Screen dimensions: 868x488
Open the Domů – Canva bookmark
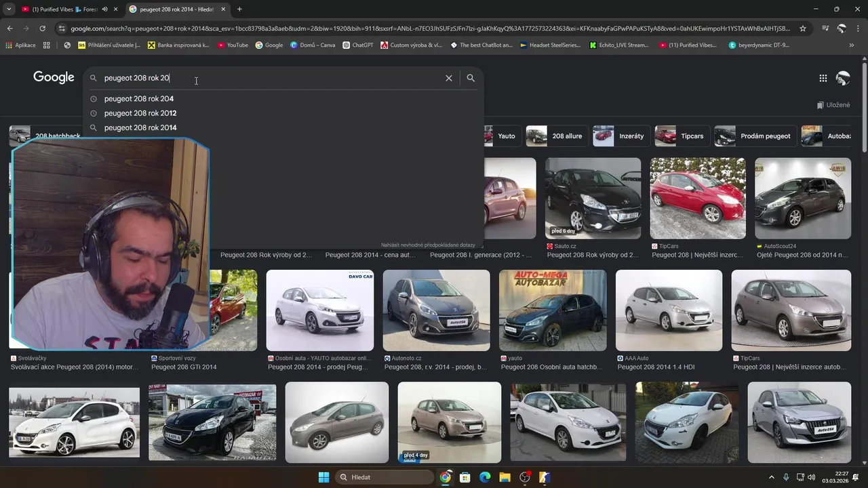tap(313, 45)
